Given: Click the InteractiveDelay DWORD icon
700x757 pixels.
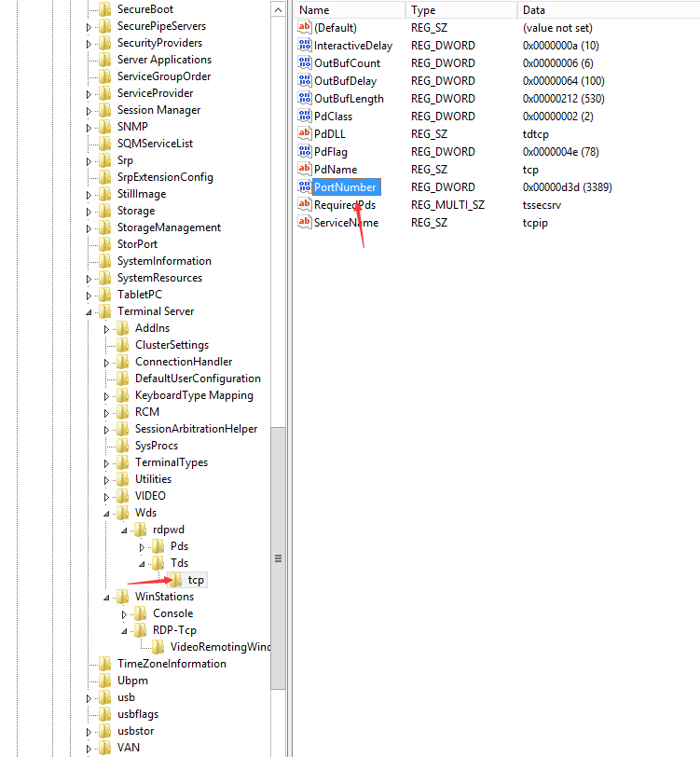Looking at the screenshot, I should (x=304, y=46).
